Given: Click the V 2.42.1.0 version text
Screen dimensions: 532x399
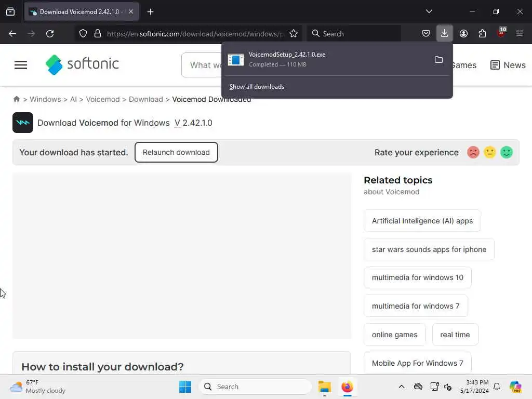Looking at the screenshot, I should click(x=193, y=123).
